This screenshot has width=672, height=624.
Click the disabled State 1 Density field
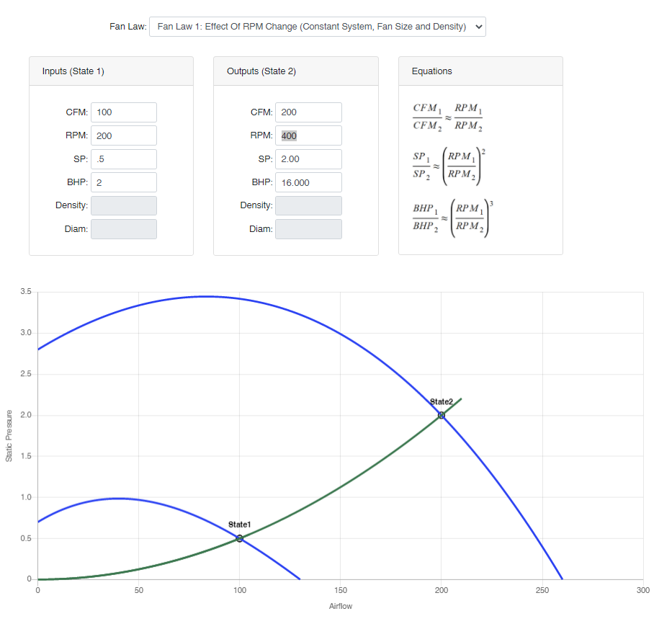click(124, 205)
